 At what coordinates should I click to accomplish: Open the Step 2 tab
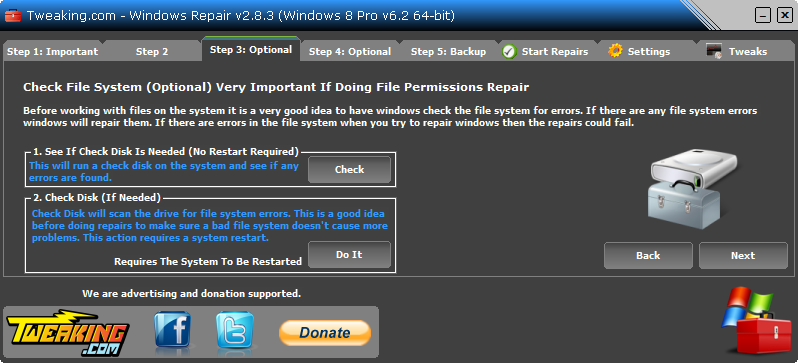[x=152, y=51]
